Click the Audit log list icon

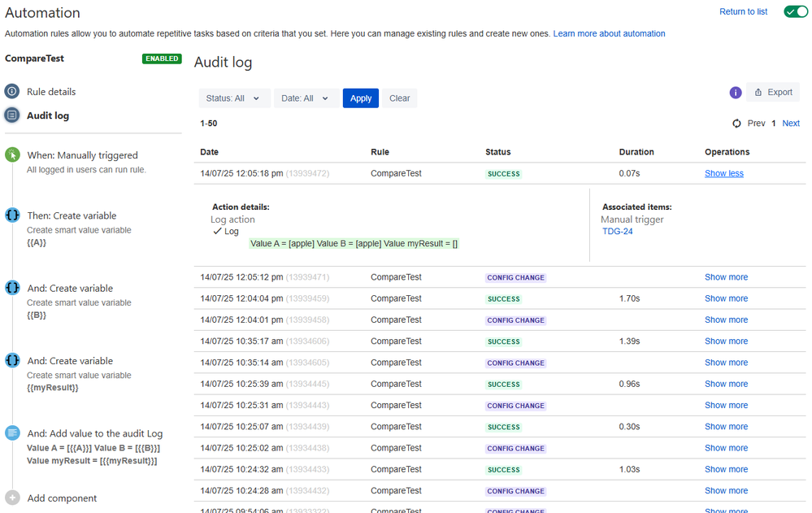click(12, 115)
